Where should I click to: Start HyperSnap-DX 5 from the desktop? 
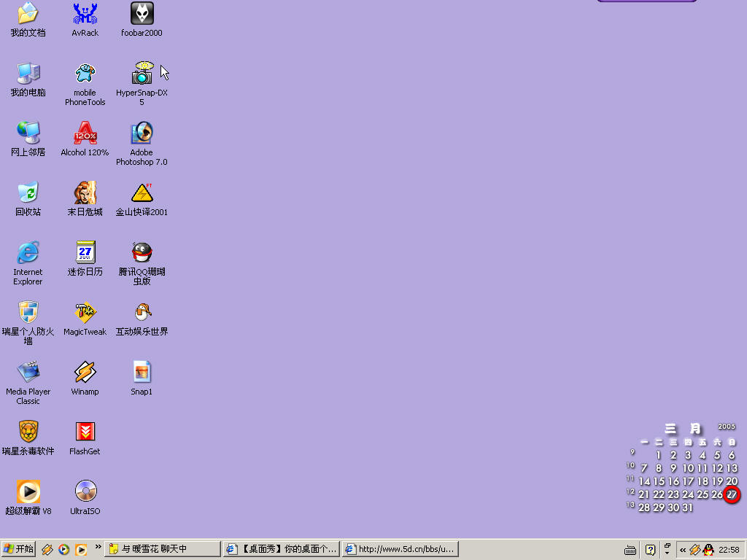pos(142,74)
